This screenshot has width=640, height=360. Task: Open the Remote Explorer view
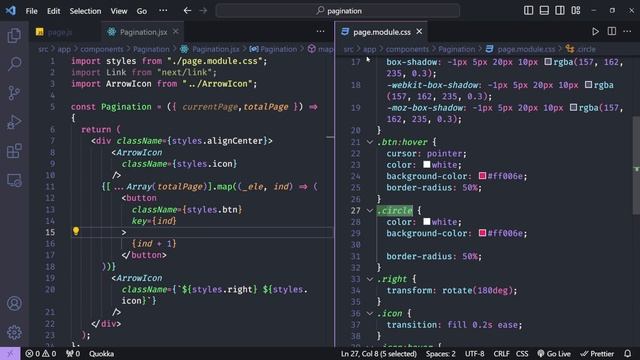tap(14, 180)
